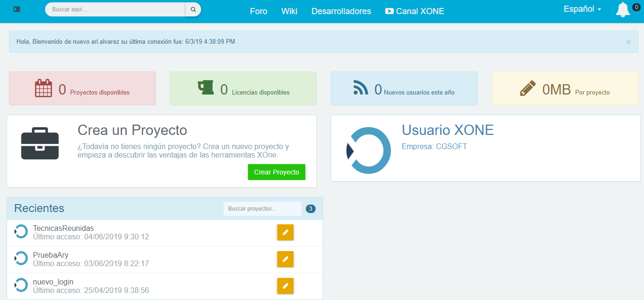The height and width of the screenshot is (300, 644).
Task: Open the TecnicasReunidas project
Action: coord(63,229)
